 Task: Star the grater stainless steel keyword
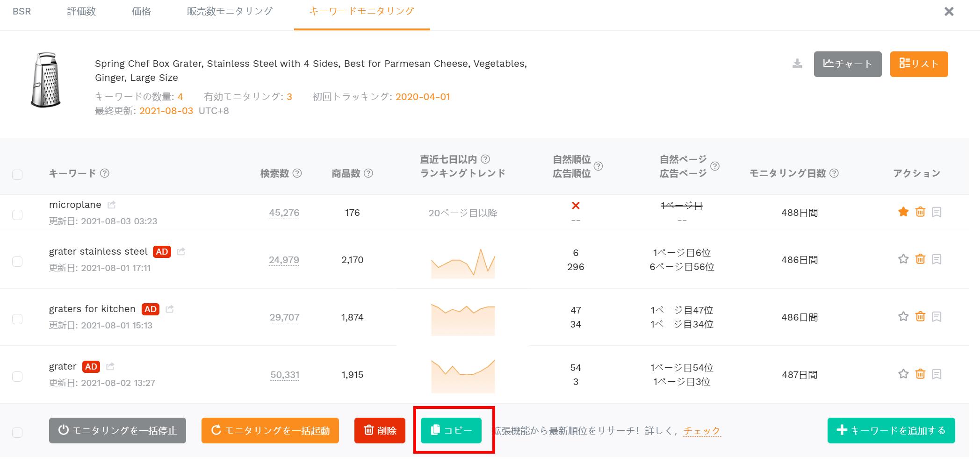point(903,259)
